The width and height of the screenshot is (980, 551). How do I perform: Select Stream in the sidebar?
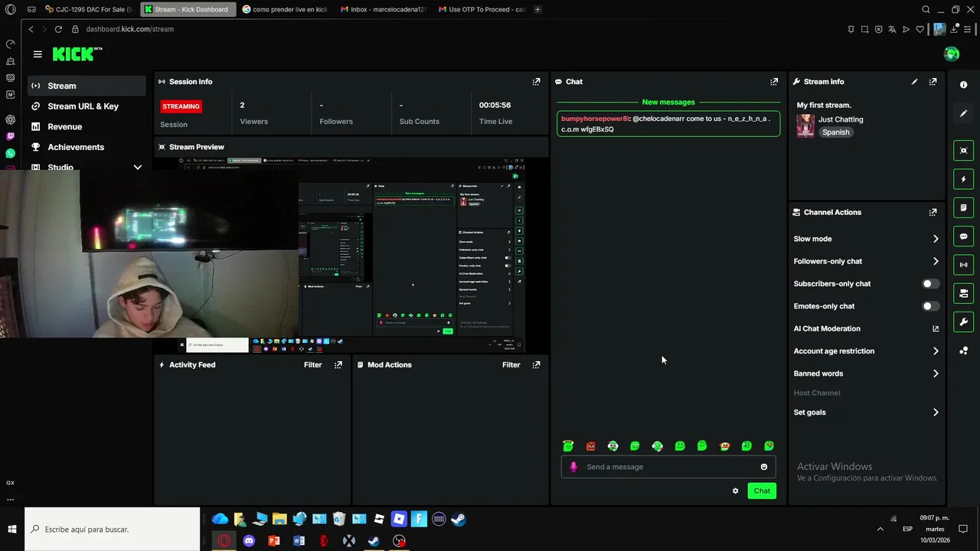(x=87, y=86)
